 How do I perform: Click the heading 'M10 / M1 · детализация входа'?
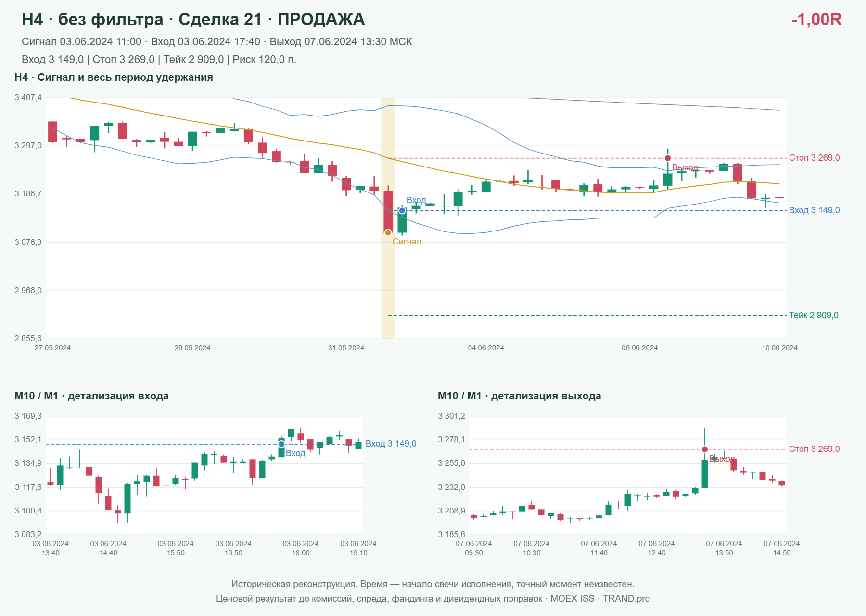92,396
